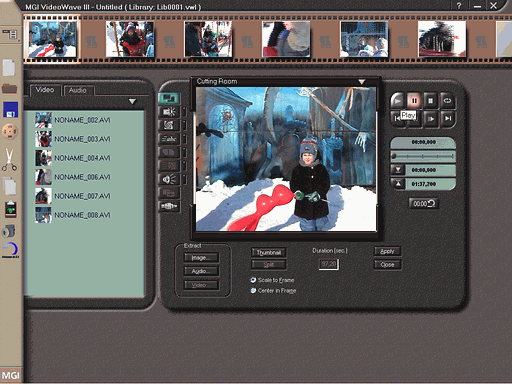Click the Extract Image... button
The width and height of the screenshot is (512, 384).
(201, 258)
